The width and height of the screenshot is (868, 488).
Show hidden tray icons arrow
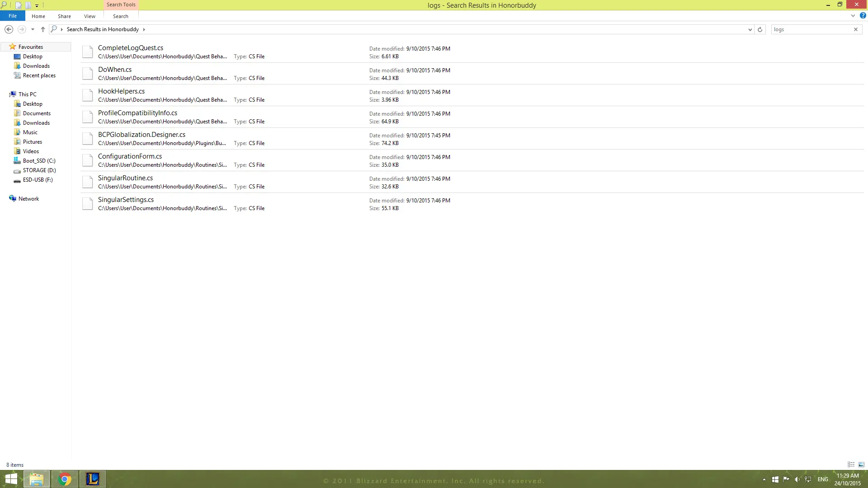764,479
